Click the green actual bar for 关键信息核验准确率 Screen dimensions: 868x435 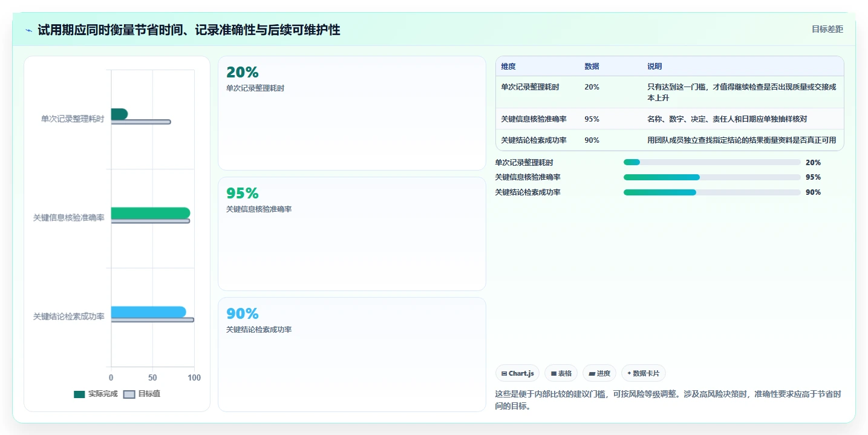pos(151,213)
